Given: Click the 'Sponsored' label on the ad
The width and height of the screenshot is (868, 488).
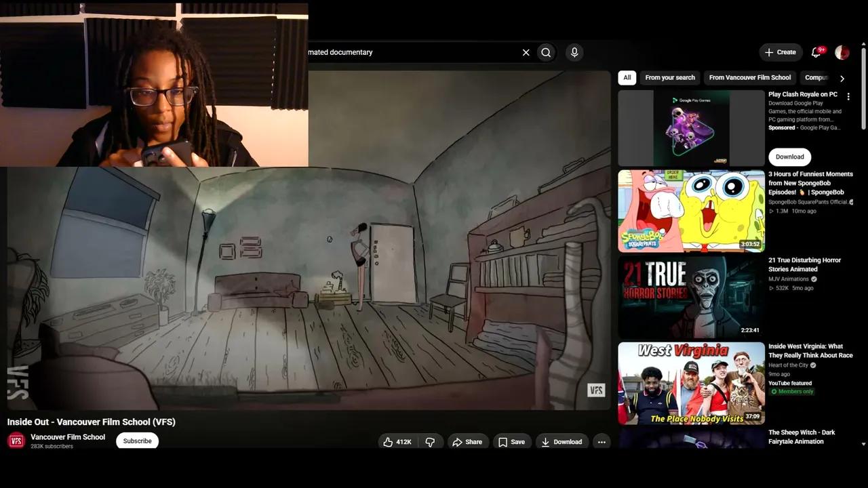Looking at the screenshot, I should [x=782, y=127].
